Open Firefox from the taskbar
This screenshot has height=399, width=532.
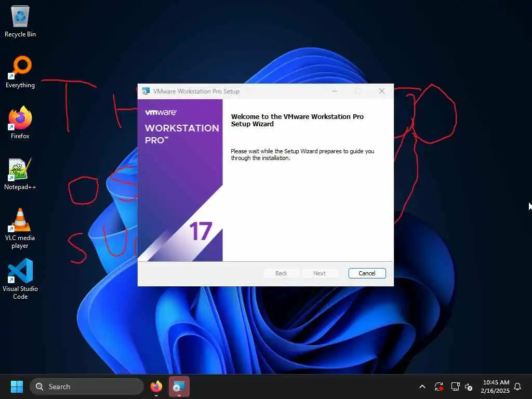click(156, 387)
